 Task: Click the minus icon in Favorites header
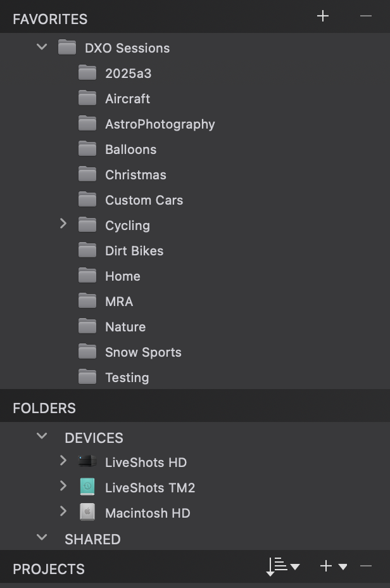pos(365,16)
